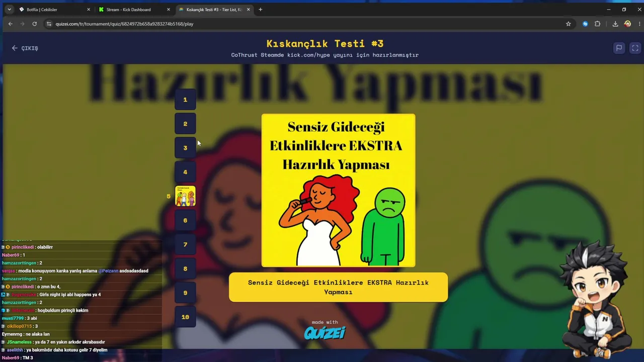Click the browser forward arrow
This screenshot has width=644, height=362.
(22, 24)
